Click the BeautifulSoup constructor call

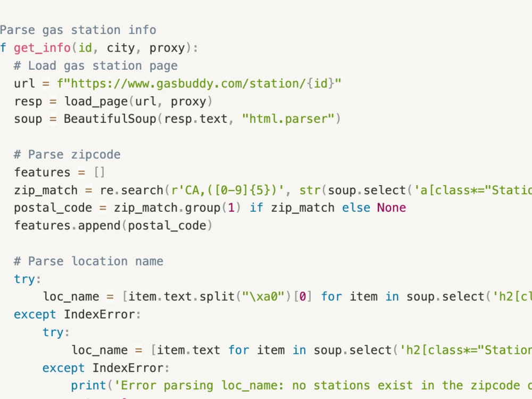(x=202, y=119)
